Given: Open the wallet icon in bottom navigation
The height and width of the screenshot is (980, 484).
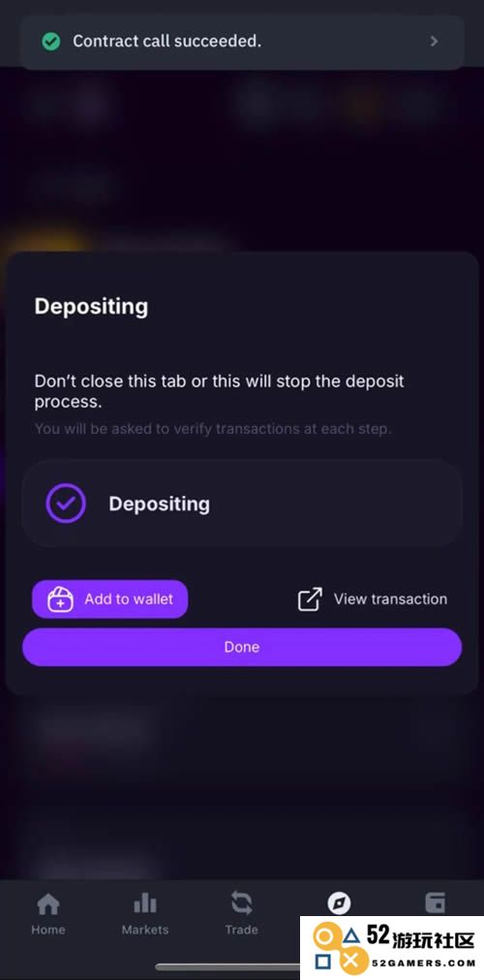Looking at the screenshot, I should click(436, 903).
